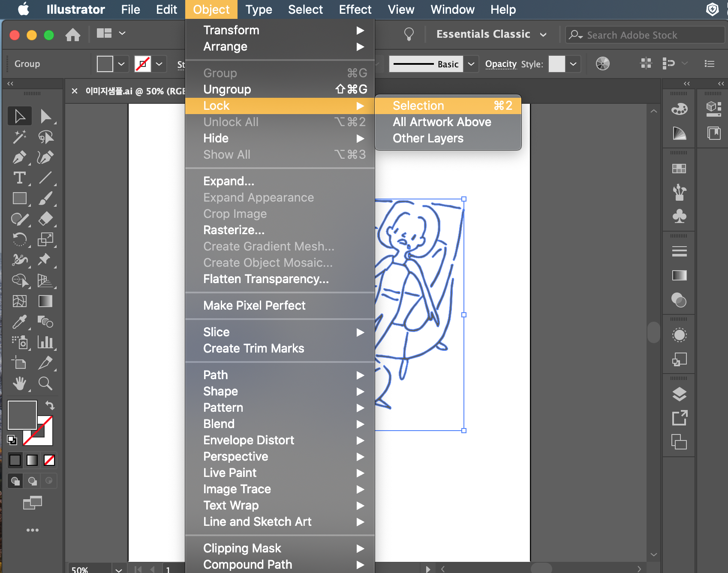Click Search Adobe Stock field
Screen dimensions: 728x573
(x=645, y=35)
